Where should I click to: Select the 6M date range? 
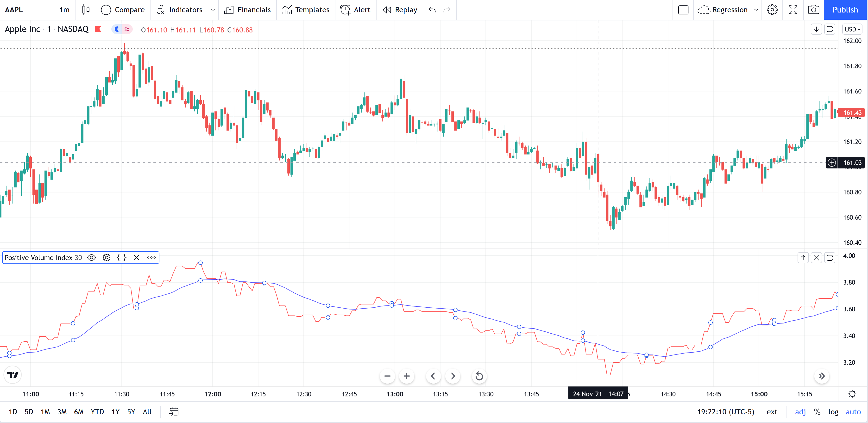79,411
